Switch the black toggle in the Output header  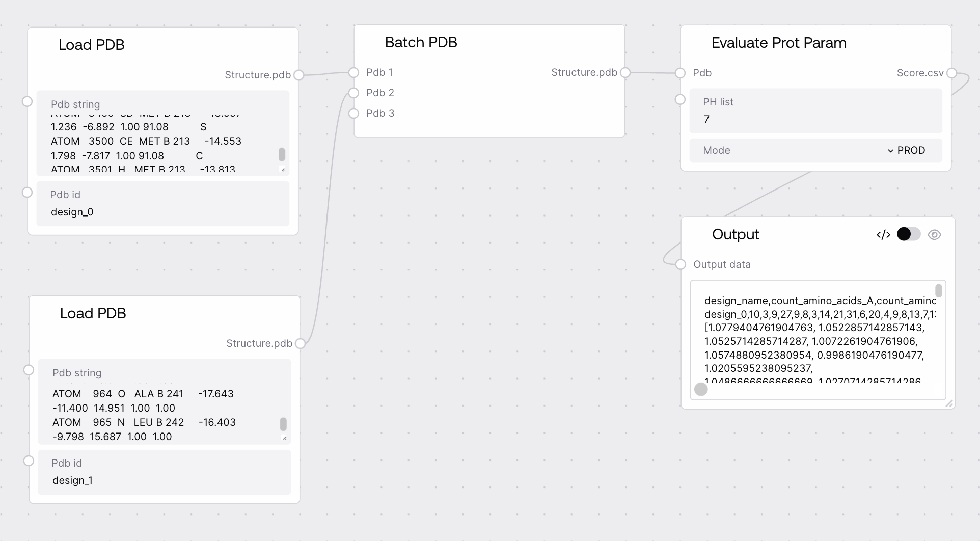click(x=908, y=234)
